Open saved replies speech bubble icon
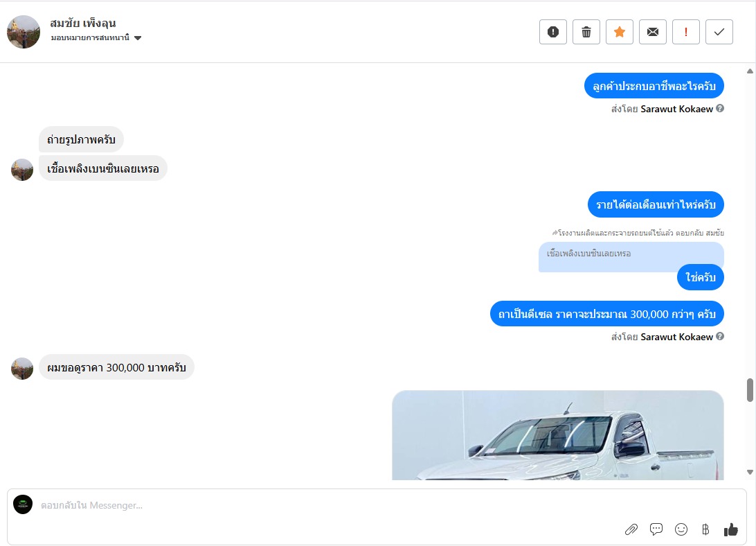Screen dimensions: 756x546 click(x=656, y=529)
